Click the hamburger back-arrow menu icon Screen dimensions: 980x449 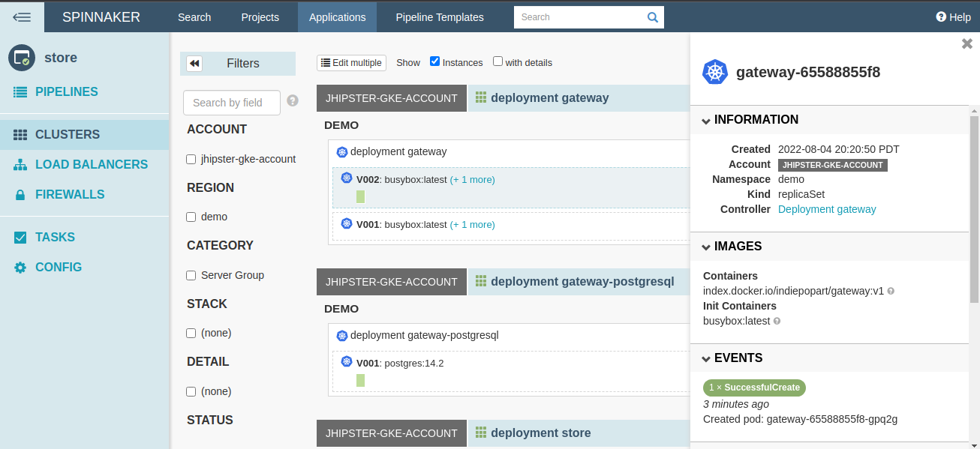22,16
